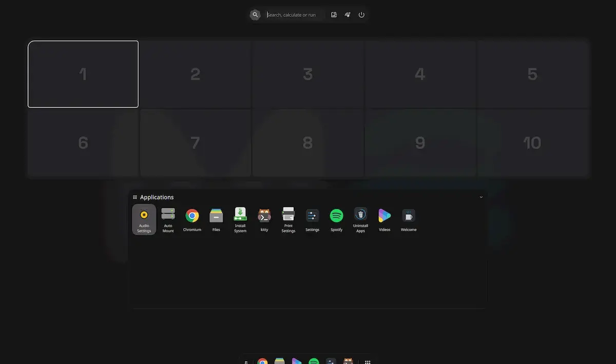Switch to workspace 8
This screenshot has width=616, height=364.
point(308,143)
